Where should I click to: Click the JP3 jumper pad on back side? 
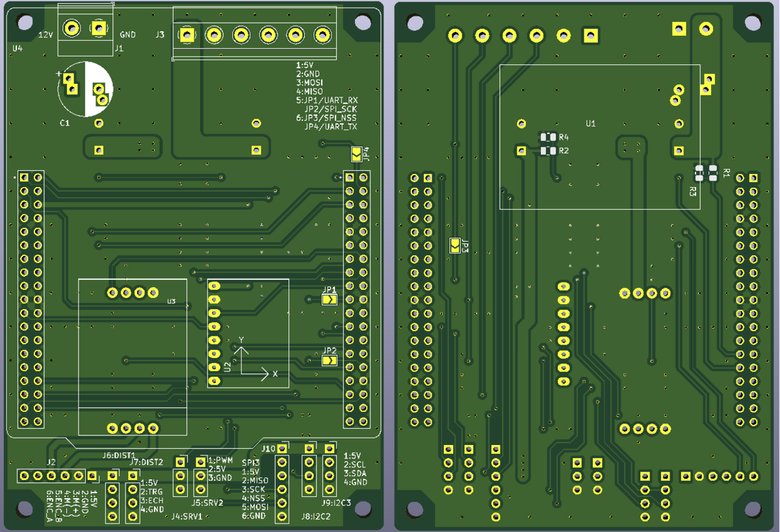click(x=456, y=246)
